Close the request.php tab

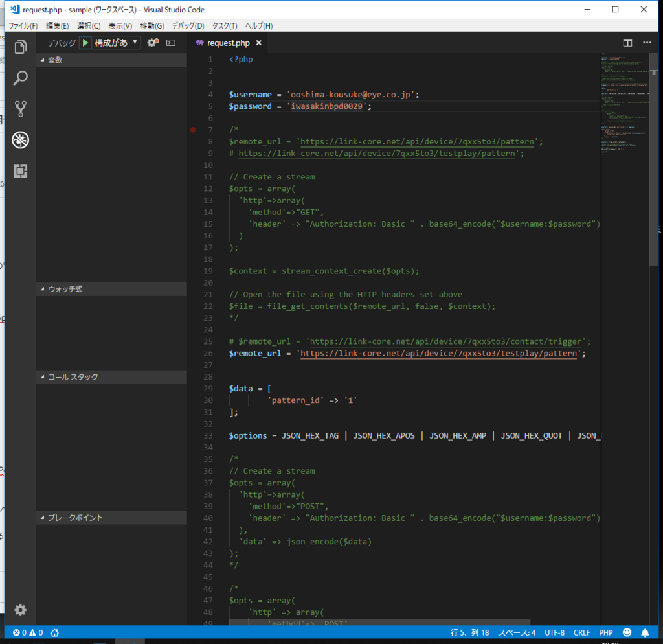tap(259, 43)
